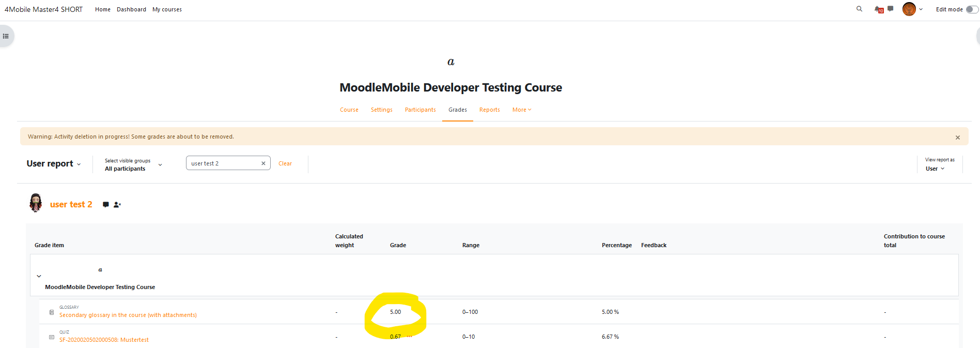The image size is (980, 348).
Task: Click the Grade item column header
Action: click(x=49, y=245)
